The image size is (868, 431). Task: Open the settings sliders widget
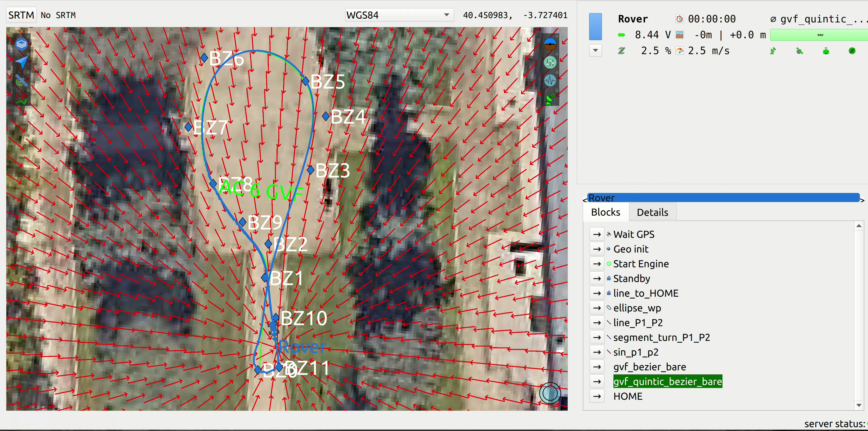click(x=550, y=62)
